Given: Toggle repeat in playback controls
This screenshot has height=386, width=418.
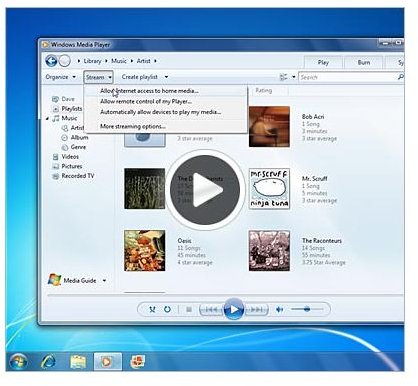Looking at the screenshot, I should point(167,309).
